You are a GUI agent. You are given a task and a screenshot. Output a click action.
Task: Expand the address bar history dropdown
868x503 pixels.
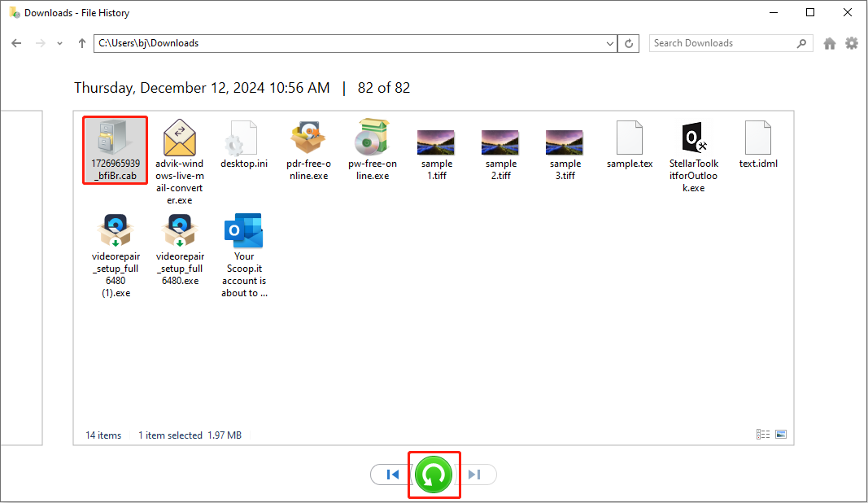pyautogui.click(x=609, y=43)
